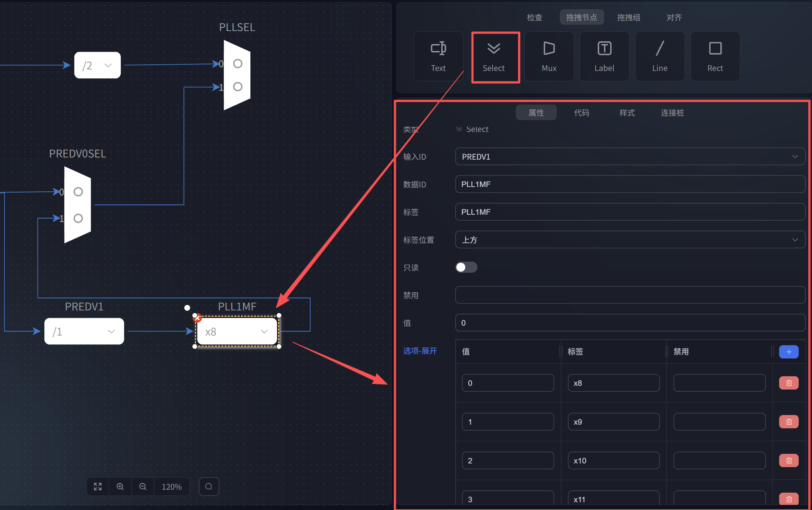Click the 120% zoom level indicator

pos(172,486)
